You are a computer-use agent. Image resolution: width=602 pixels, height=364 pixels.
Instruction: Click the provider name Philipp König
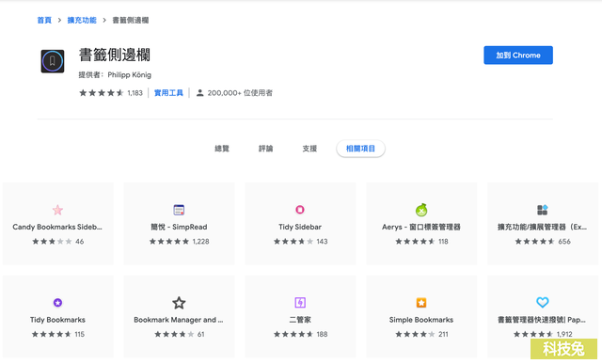130,75
